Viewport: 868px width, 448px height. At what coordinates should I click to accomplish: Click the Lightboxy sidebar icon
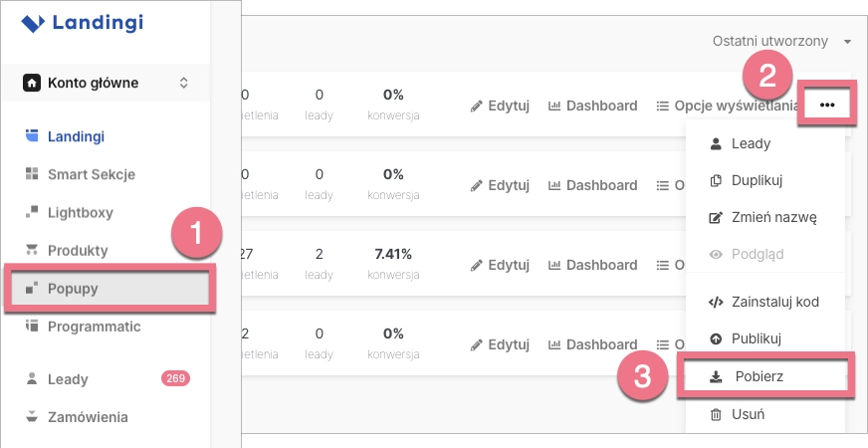pos(32,212)
